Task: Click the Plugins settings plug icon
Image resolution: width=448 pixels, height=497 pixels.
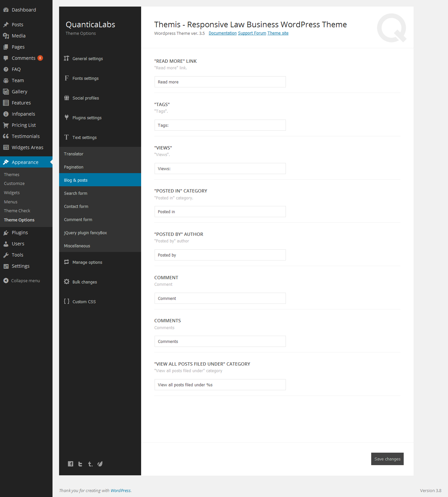Action: pyautogui.click(x=67, y=118)
